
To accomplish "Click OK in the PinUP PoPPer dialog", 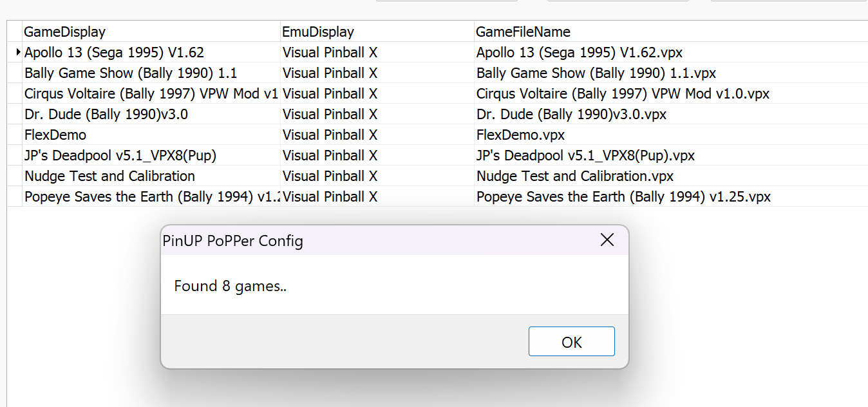I will [x=571, y=342].
